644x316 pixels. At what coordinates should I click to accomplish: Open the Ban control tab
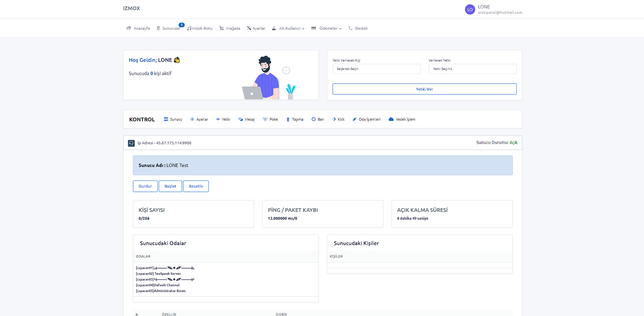coord(318,119)
